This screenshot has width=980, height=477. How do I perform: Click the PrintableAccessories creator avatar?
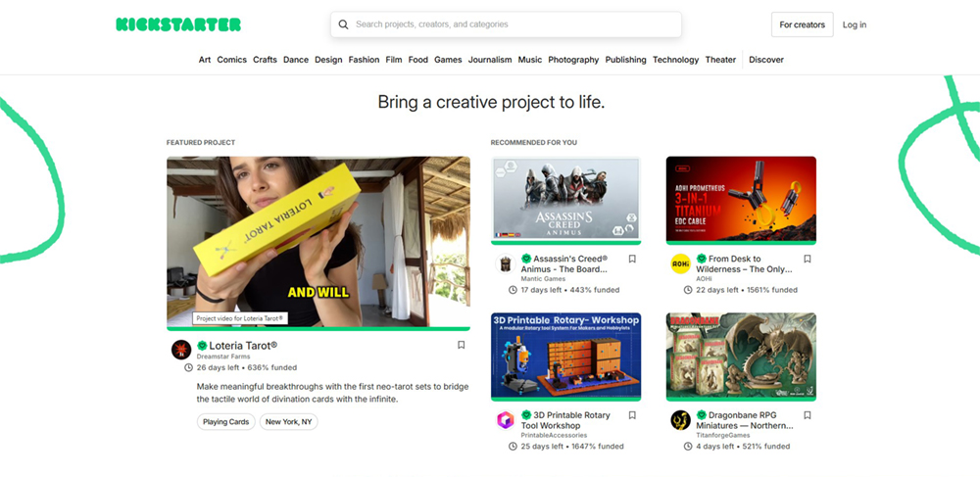(x=505, y=420)
